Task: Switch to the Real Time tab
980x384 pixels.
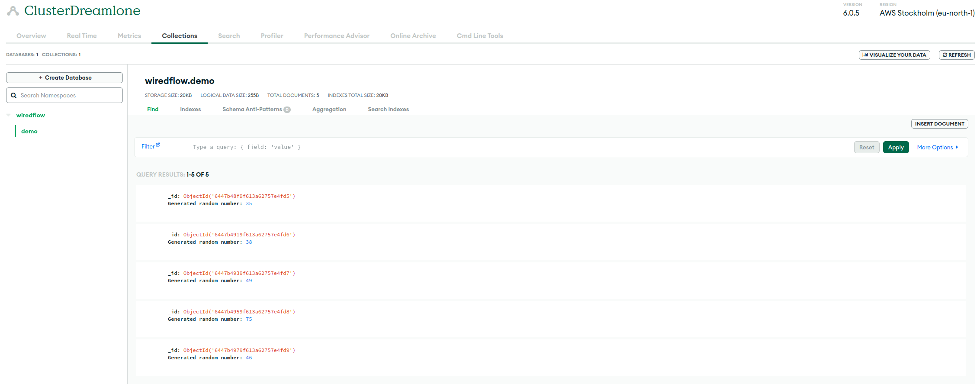Action: (x=82, y=36)
